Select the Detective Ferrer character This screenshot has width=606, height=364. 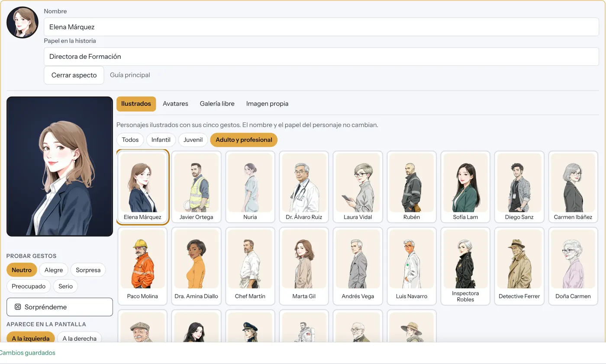519,266
